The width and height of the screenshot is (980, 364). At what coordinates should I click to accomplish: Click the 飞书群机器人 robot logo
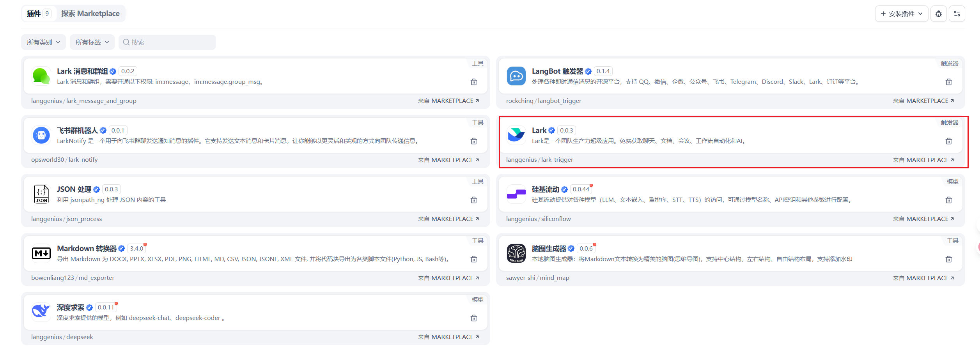pyautogui.click(x=41, y=135)
